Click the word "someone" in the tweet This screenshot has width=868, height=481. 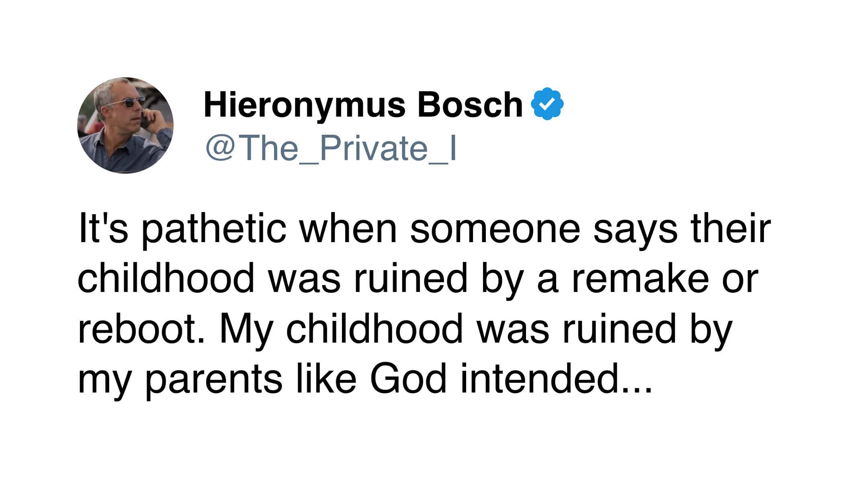click(x=495, y=230)
